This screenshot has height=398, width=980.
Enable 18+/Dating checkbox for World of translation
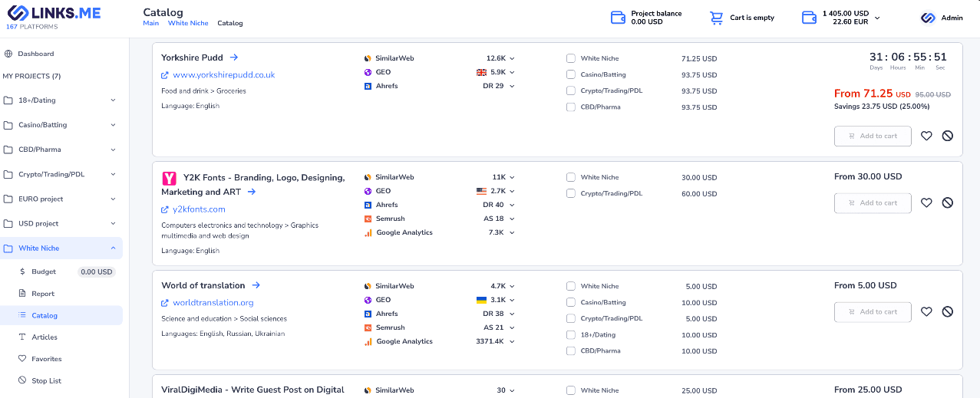pos(571,334)
